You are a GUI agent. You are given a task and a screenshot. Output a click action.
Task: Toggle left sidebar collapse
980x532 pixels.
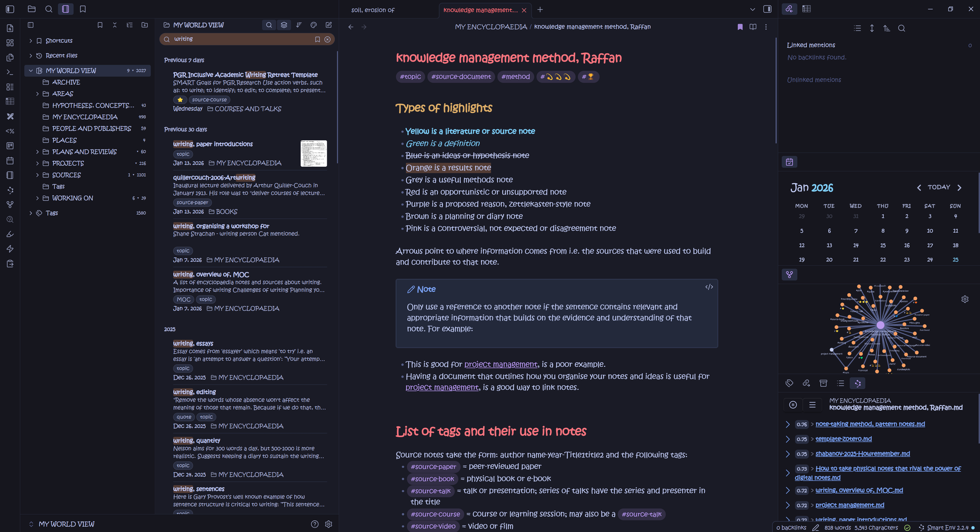click(10, 9)
